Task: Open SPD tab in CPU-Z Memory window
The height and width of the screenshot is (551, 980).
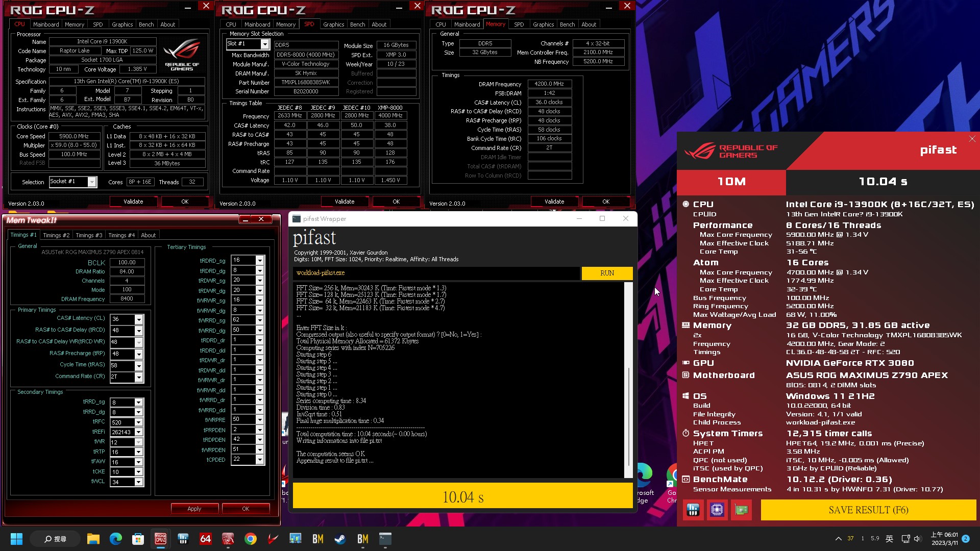Action: tap(519, 24)
